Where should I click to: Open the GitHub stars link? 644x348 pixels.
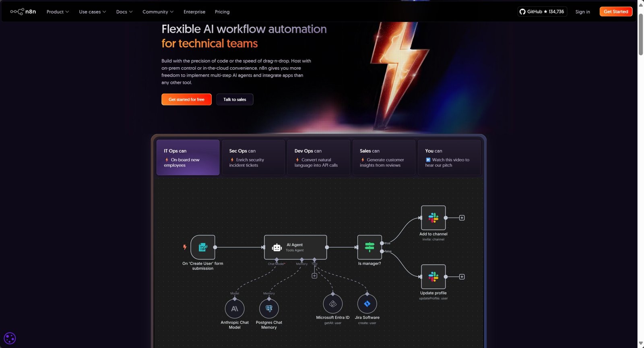(542, 12)
